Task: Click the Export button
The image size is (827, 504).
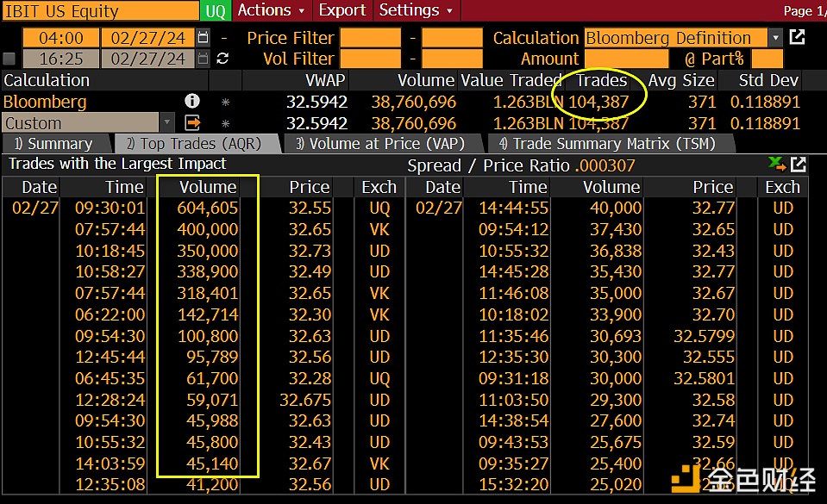Action: pyautogui.click(x=341, y=10)
